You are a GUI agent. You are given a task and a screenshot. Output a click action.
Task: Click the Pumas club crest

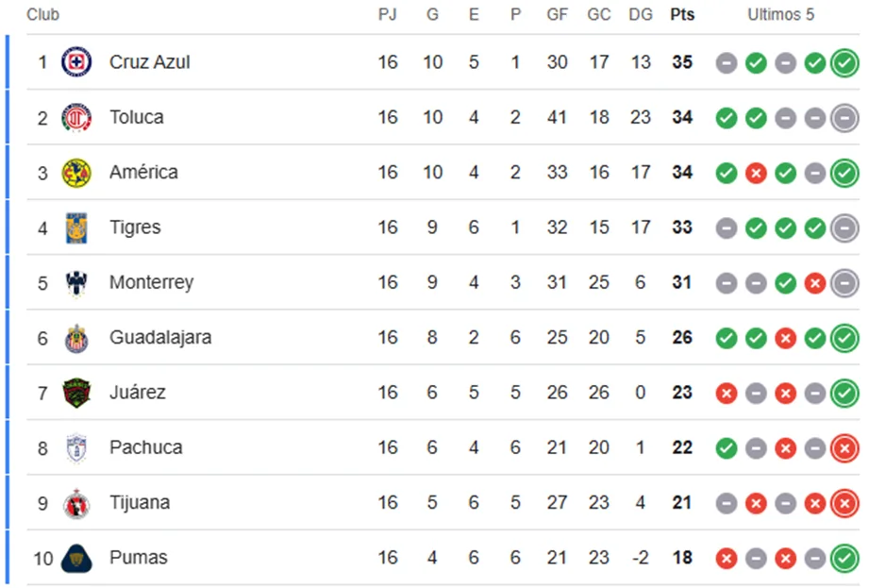tap(76, 558)
